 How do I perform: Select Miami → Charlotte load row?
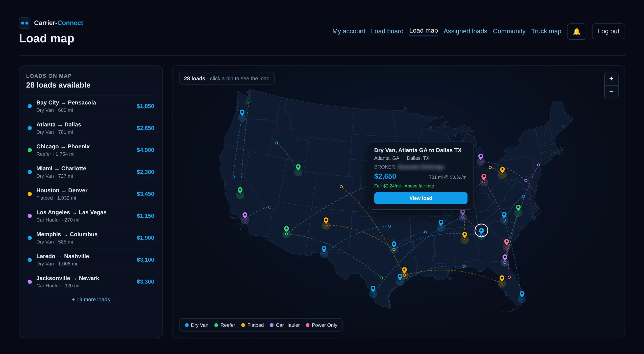(91, 172)
